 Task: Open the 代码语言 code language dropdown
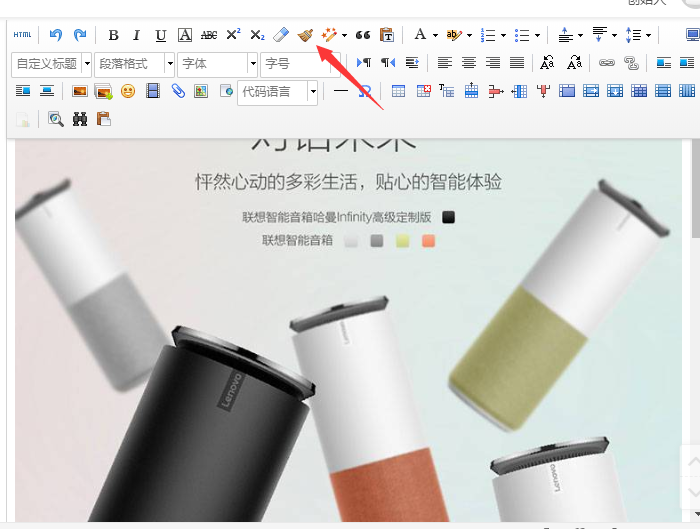(x=278, y=92)
